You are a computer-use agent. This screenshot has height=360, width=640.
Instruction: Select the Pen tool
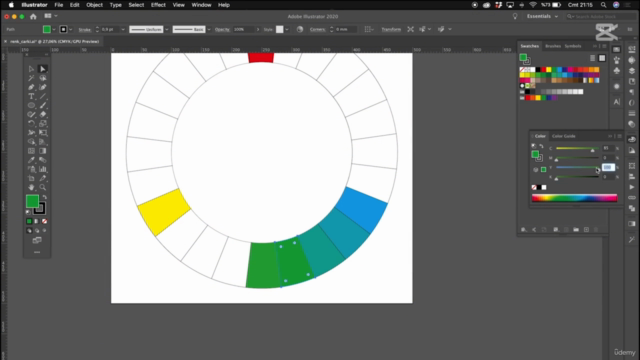tap(31, 87)
